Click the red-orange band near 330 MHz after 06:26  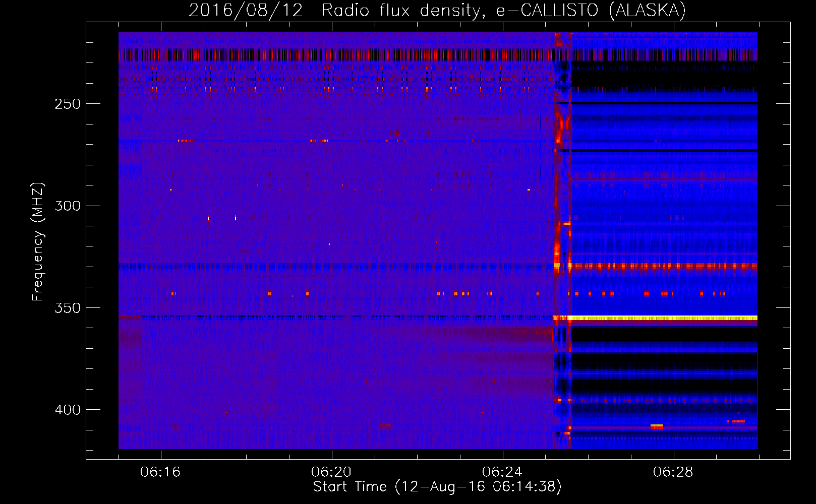(x=664, y=266)
